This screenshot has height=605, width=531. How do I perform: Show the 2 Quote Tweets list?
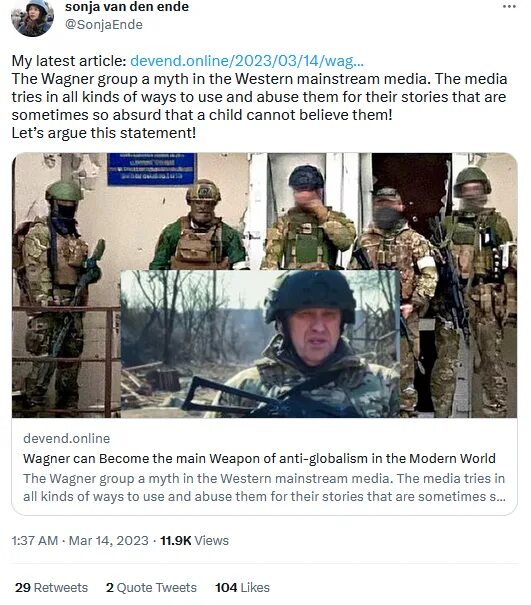coord(151,587)
